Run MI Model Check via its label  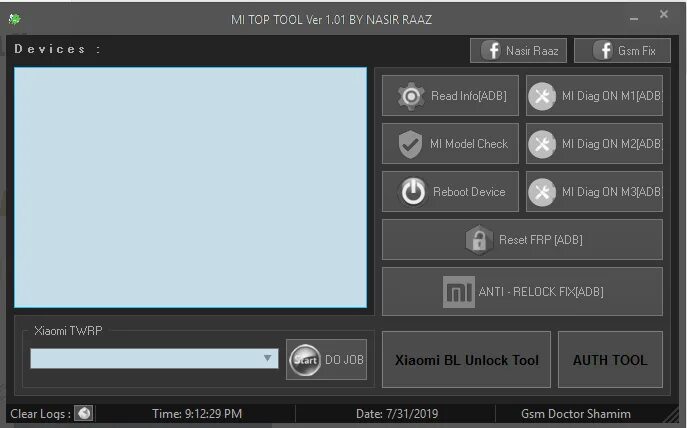pos(469,144)
